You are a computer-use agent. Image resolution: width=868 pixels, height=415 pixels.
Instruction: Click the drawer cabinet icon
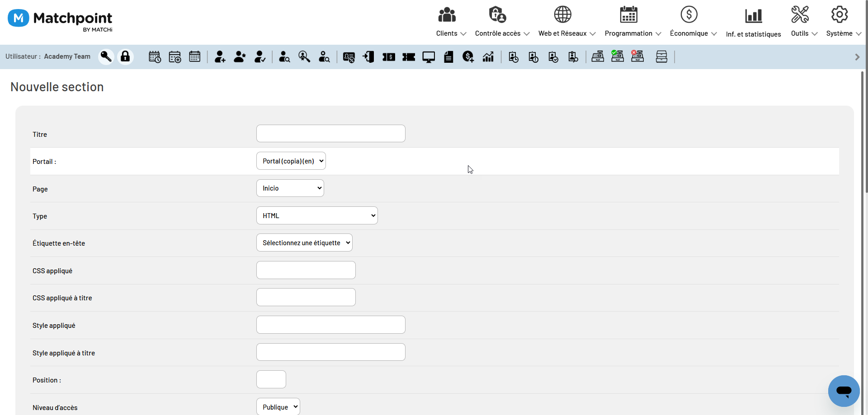[661, 57]
